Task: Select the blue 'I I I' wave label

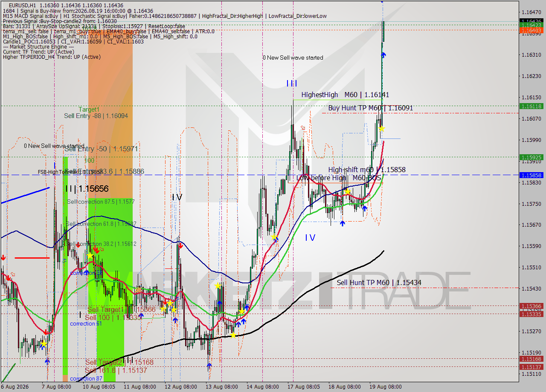Action: coord(292,84)
